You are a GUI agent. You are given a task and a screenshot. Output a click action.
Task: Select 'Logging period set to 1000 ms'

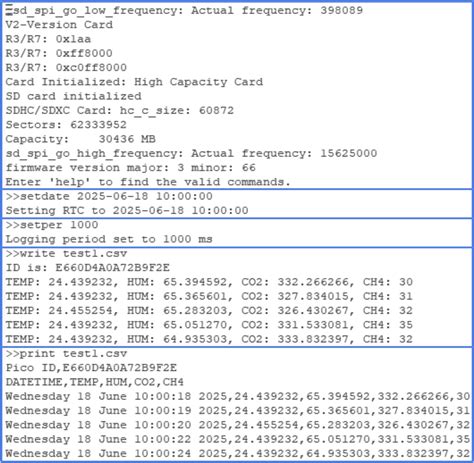[109, 239]
